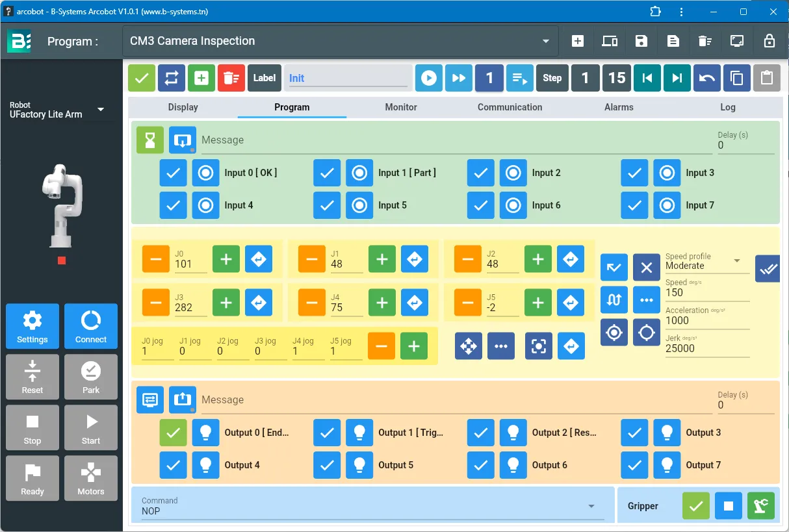Click the red delete step icon

point(231,78)
